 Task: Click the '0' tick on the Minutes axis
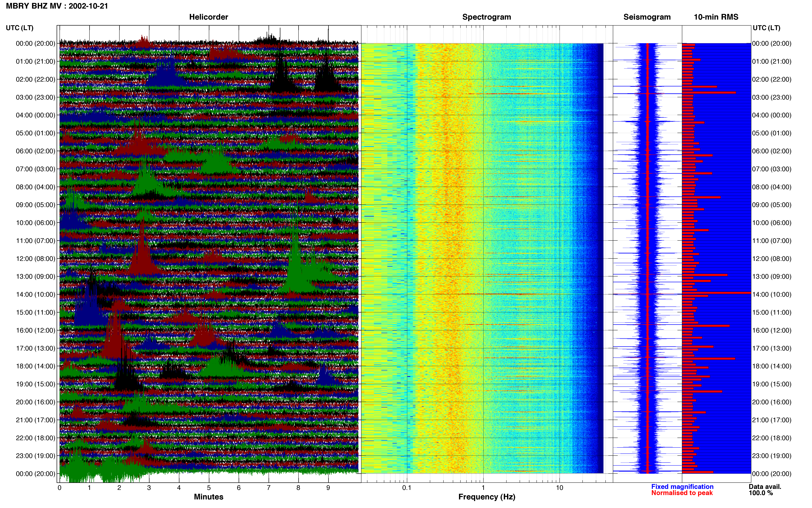[x=59, y=487]
